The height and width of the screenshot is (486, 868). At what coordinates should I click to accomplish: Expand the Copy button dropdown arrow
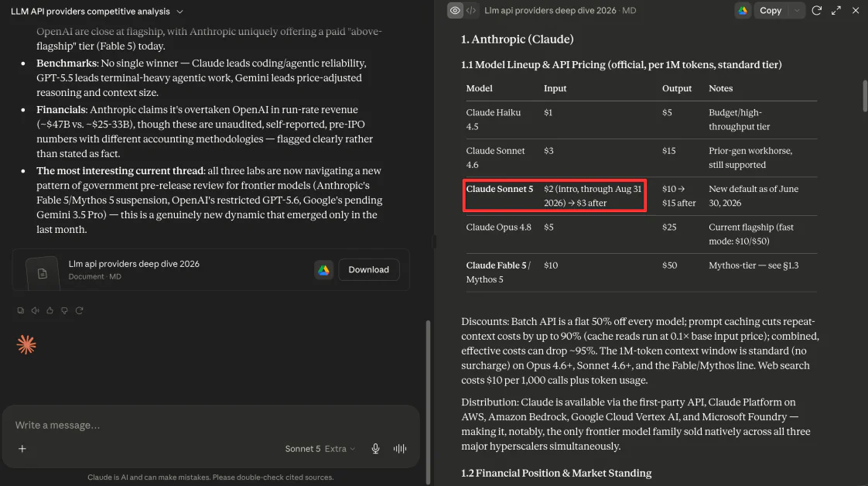(797, 11)
